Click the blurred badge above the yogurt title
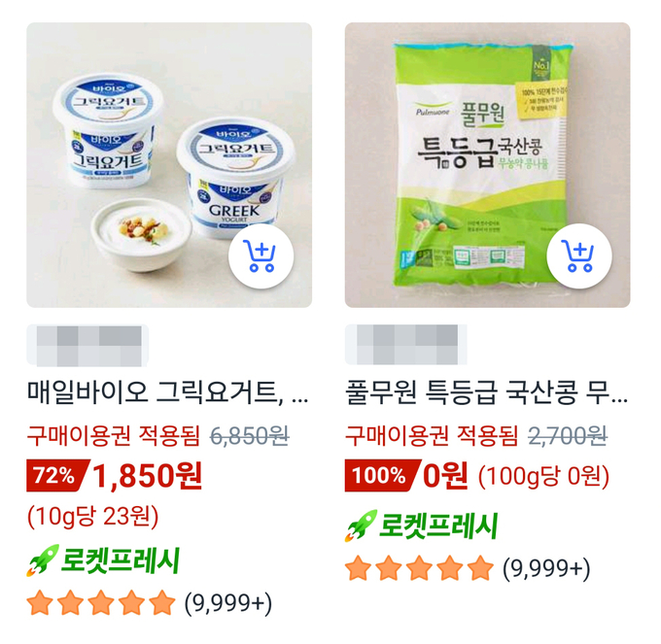The image size is (661, 644). 87,346
